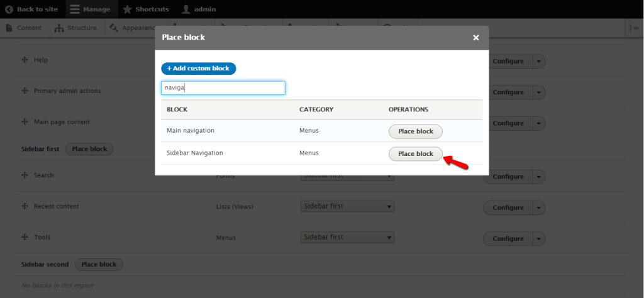
Task: Configure the Main page content block
Action: pos(508,124)
